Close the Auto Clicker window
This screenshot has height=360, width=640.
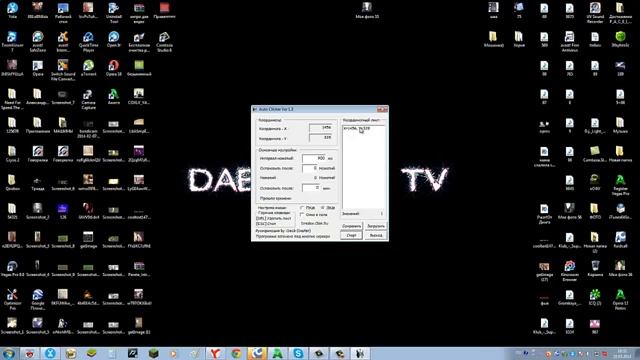[x=382, y=109]
